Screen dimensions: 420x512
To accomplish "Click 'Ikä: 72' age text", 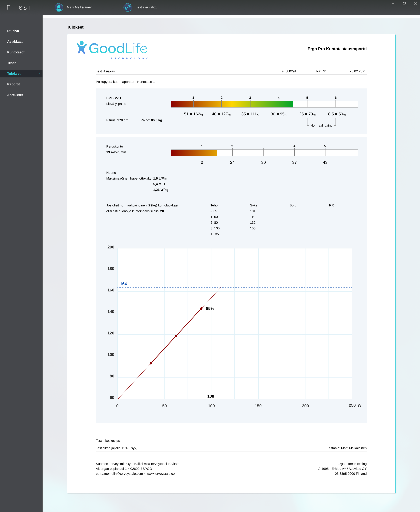I will (321, 71).
